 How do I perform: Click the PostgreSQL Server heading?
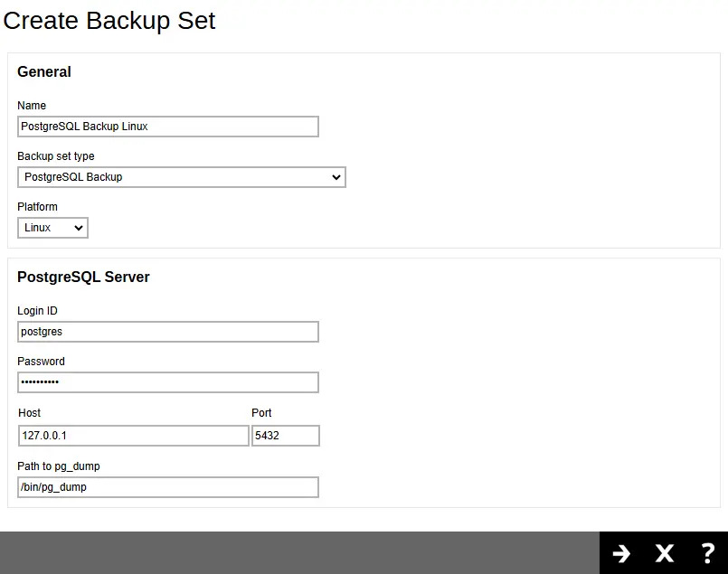click(x=83, y=277)
